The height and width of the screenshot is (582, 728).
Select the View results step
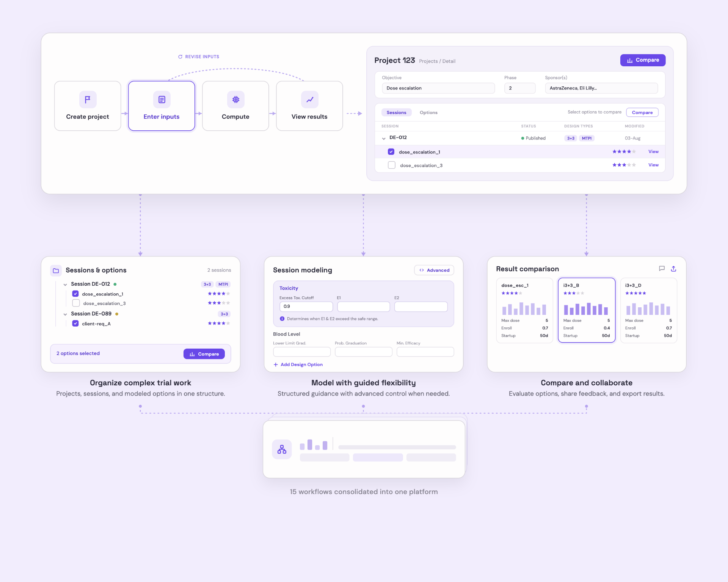[x=310, y=106]
